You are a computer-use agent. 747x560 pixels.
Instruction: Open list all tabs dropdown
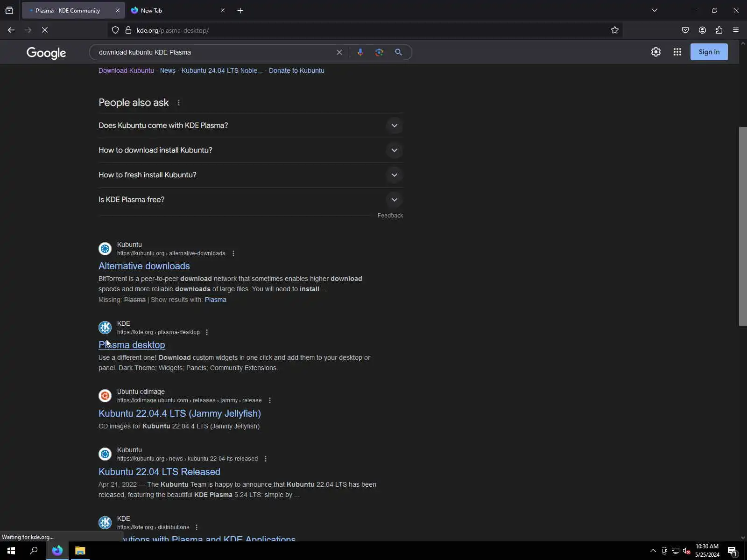click(x=655, y=10)
